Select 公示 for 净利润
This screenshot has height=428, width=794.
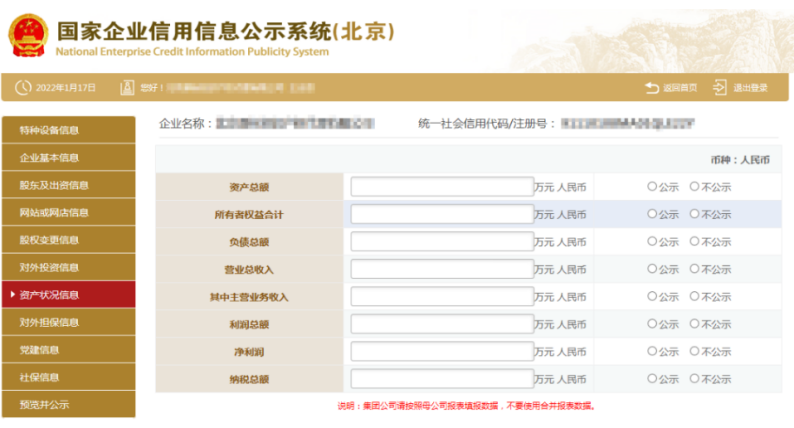pos(652,351)
